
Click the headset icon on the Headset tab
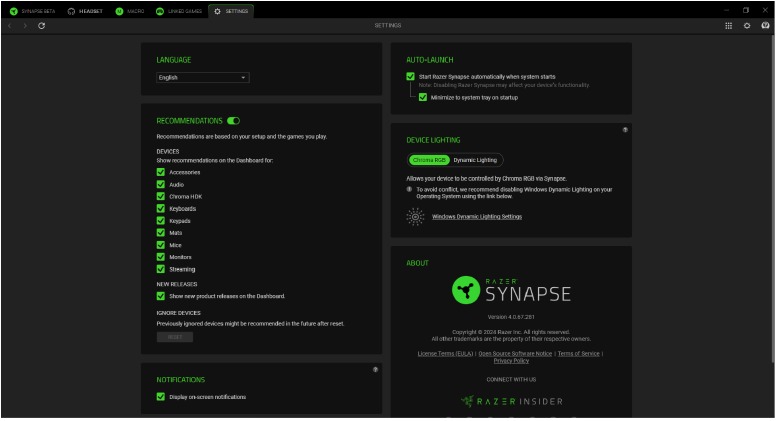tap(71, 11)
